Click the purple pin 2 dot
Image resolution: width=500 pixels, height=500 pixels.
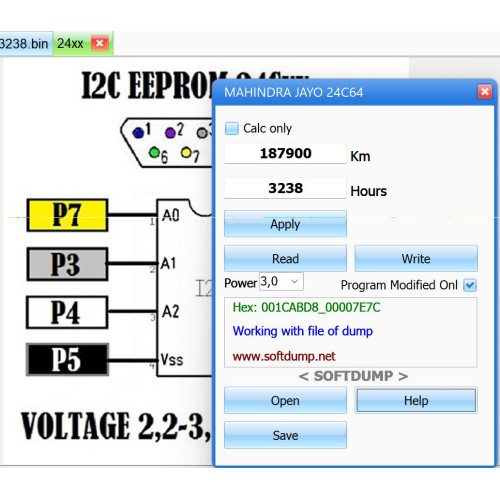click(x=170, y=133)
